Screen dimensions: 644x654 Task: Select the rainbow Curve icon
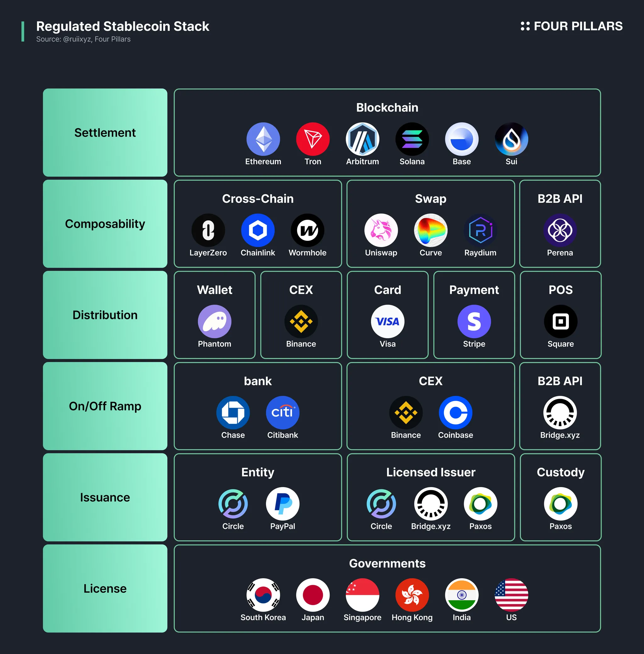click(430, 230)
